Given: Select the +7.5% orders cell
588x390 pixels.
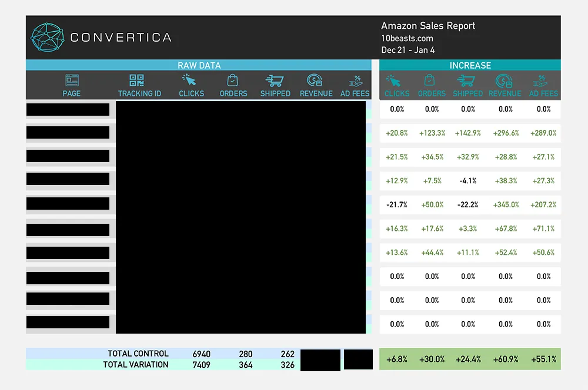Looking at the screenshot, I should 432,181.
